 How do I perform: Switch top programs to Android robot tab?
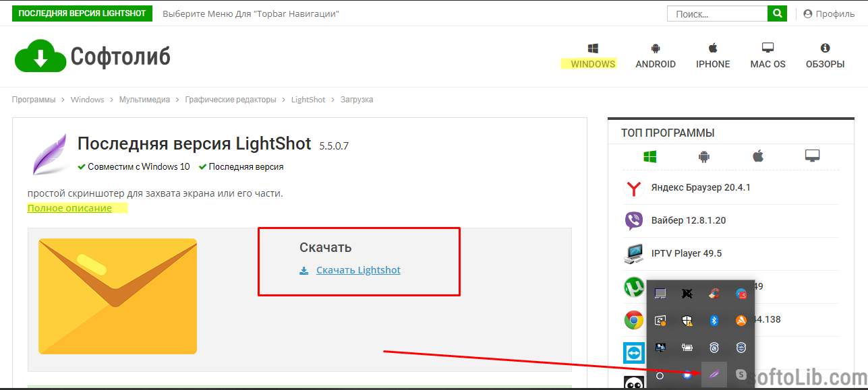coord(704,156)
